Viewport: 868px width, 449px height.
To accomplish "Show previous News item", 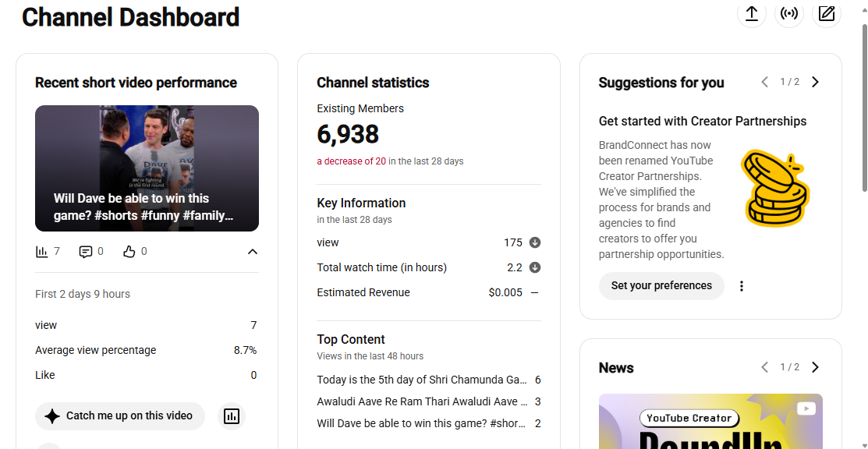I will 765,367.
